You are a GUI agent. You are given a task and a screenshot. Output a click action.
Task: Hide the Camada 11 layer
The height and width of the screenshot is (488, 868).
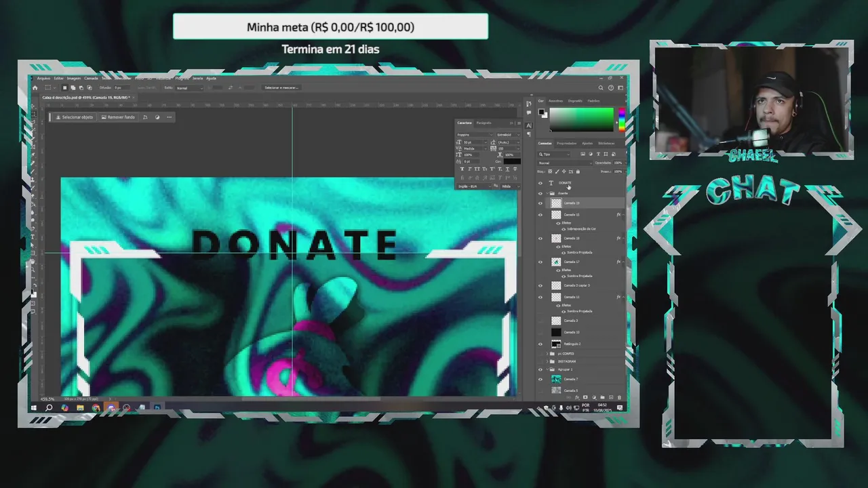(540, 297)
